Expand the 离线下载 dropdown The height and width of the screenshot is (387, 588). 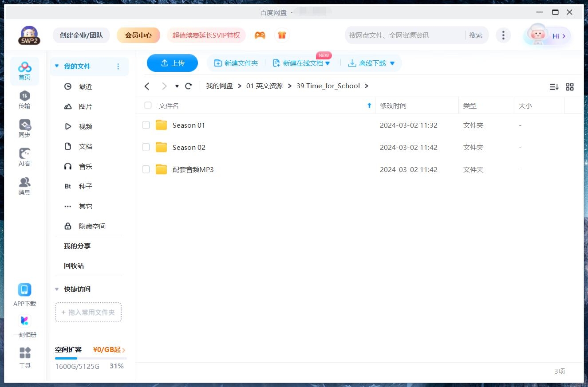coord(392,63)
